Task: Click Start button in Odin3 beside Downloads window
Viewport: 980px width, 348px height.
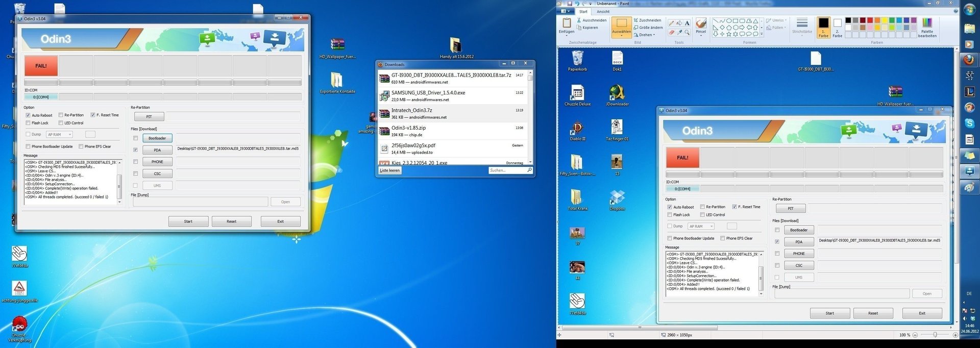Action: (x=188, y=221)
